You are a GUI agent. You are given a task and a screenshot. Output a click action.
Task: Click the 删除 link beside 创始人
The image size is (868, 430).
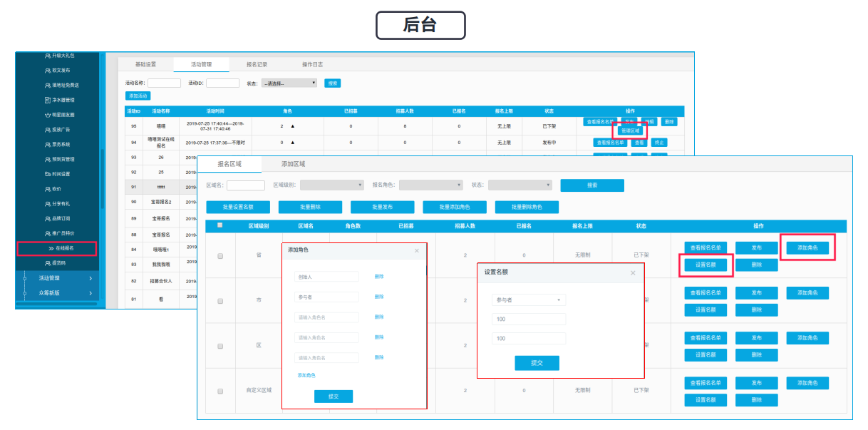(x=379, y=277)
